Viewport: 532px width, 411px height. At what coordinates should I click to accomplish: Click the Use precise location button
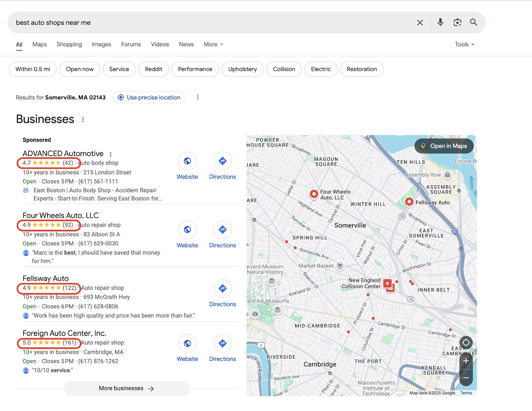[149, 97]
